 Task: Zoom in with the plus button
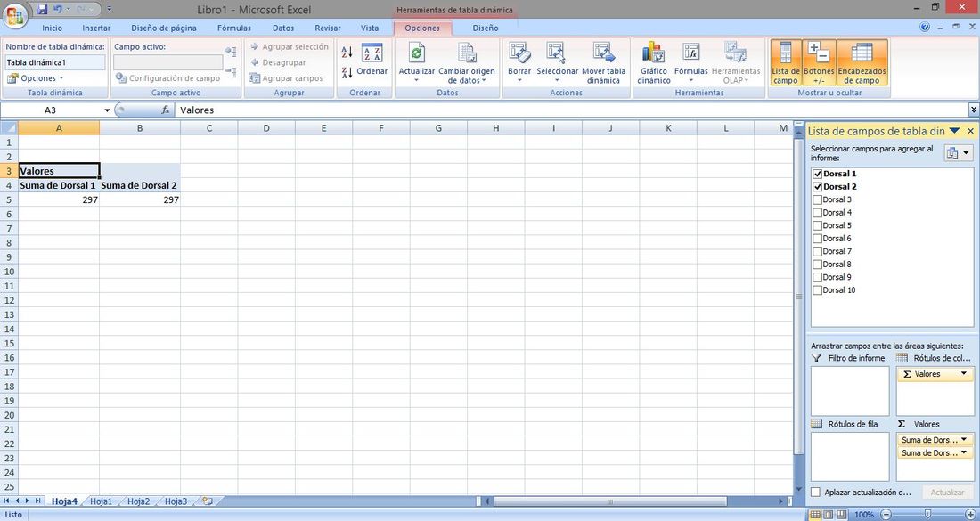[x=970, y=515]
